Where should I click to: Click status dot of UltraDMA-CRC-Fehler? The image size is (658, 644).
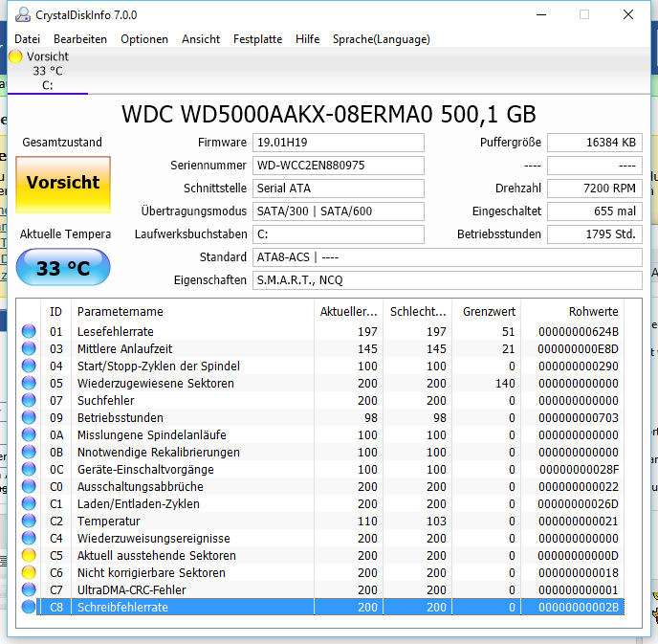tap(29, 589)
